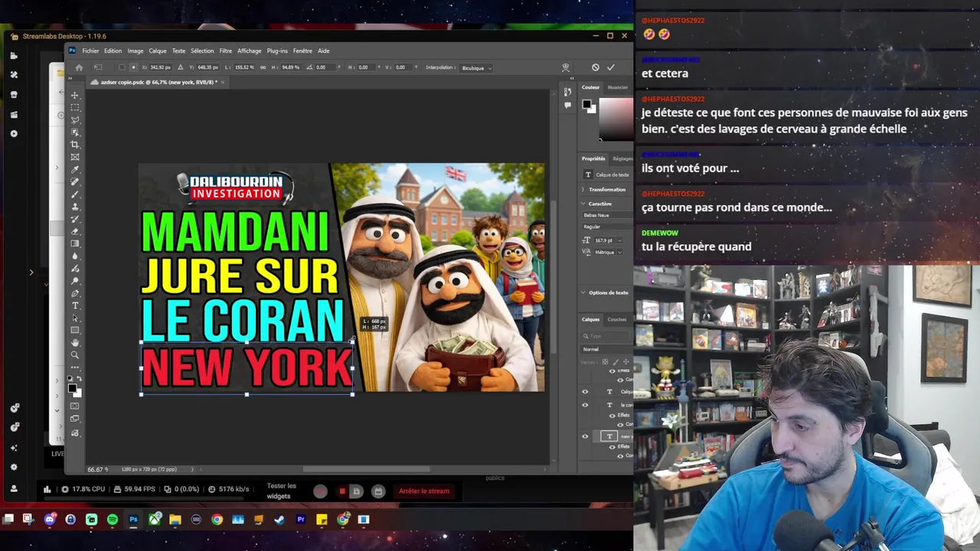The width and height of the screenshot is (980, 551).
Task: Swap foreground and background colors arrow
Action: (80, 379)
